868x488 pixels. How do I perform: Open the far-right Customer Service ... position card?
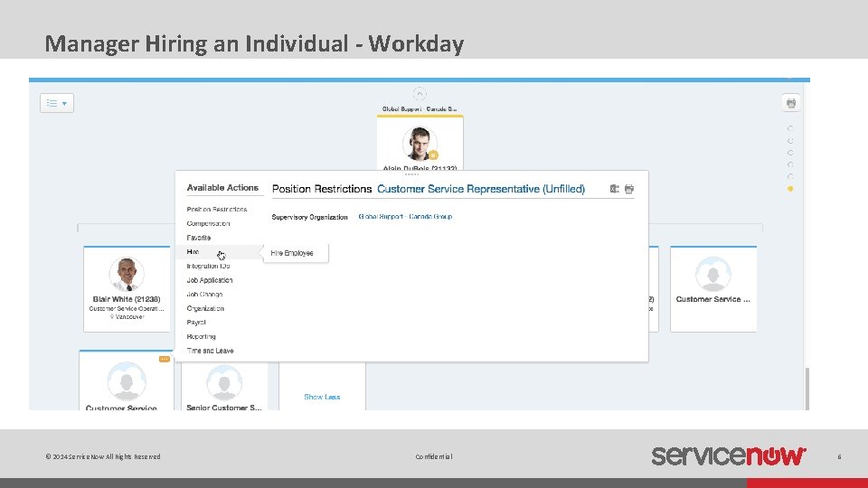pos(713,289)
